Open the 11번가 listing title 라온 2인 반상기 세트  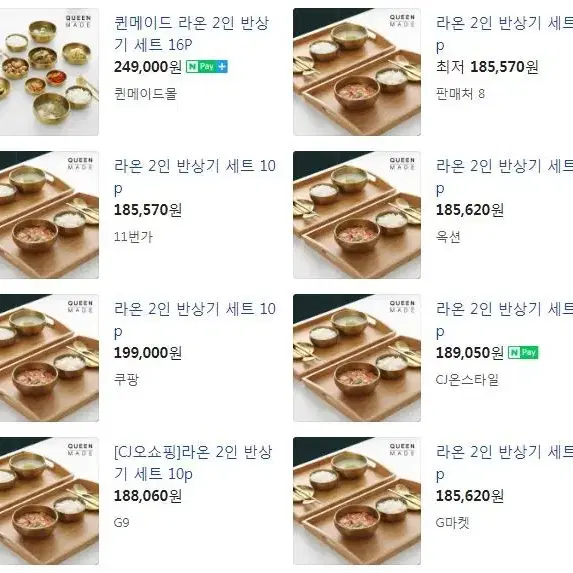point(195,177)
